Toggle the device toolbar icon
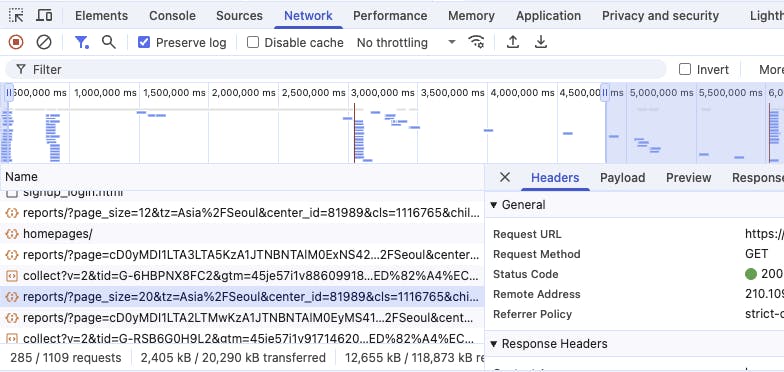The image size is (784, 372). click(x=44, y=16)
